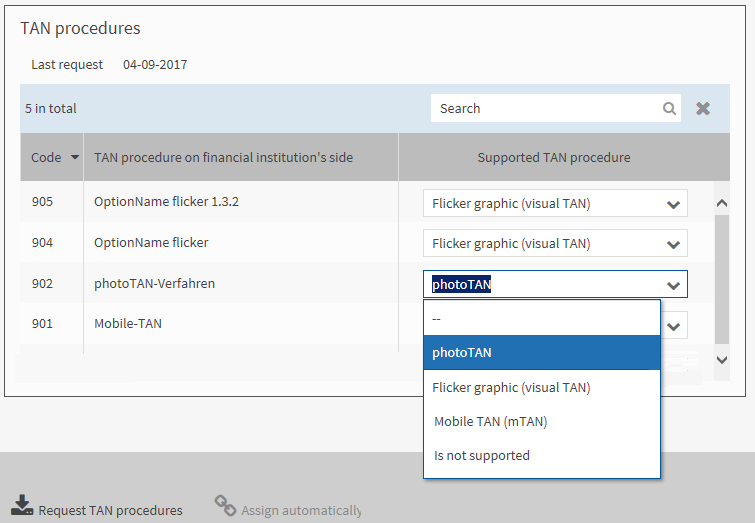Click the Supported TAN procedure column header

(553, 158)
